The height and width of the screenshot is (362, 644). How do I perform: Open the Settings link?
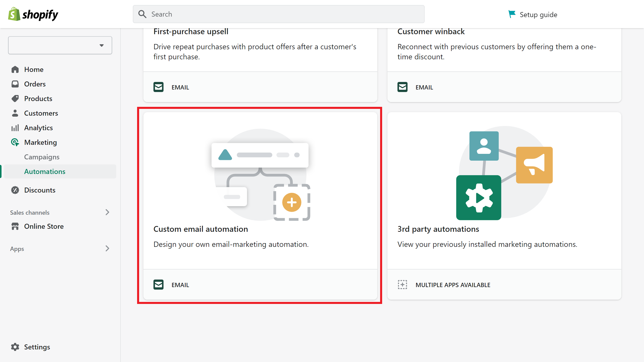click(x=37, y=347)
